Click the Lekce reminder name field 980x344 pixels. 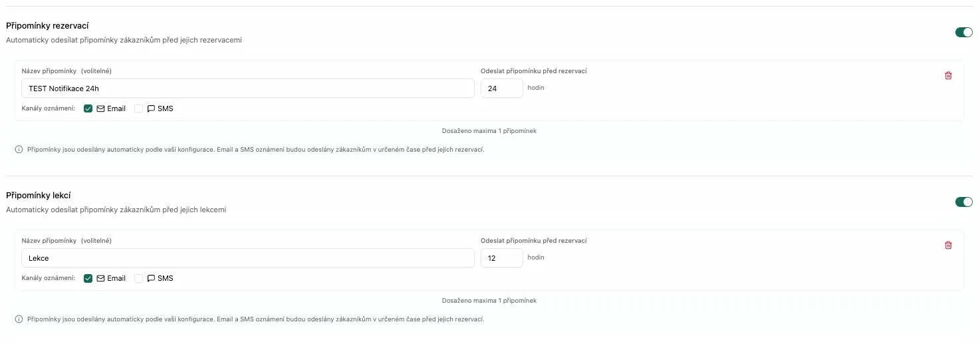tap(247, 258)
